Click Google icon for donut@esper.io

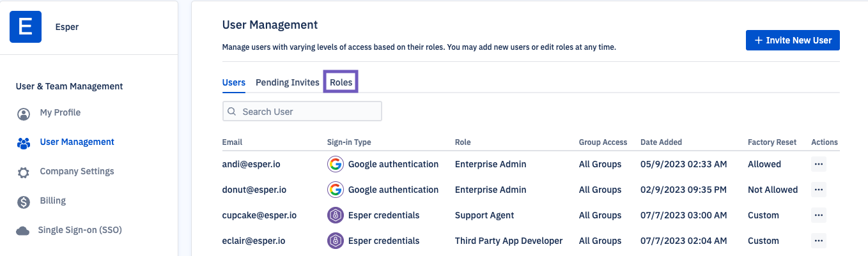pyautogui.click(x=335, y=190)
